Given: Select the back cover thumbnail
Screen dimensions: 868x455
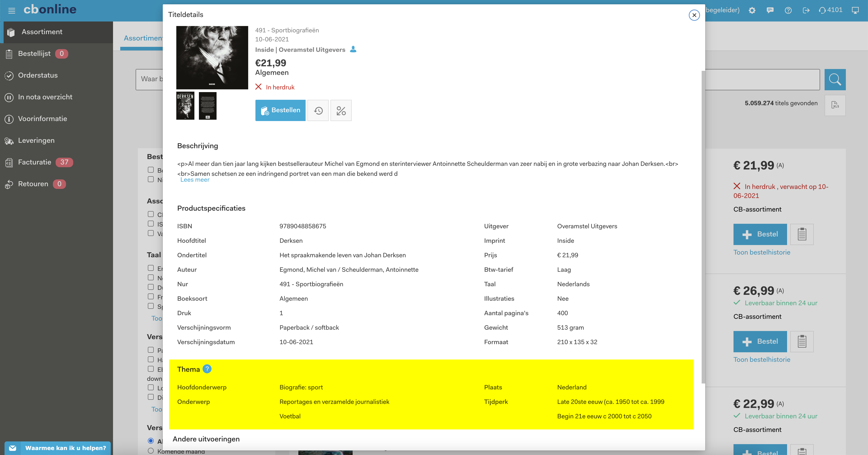Looking at the screenshot, I should tap(208, 106).
